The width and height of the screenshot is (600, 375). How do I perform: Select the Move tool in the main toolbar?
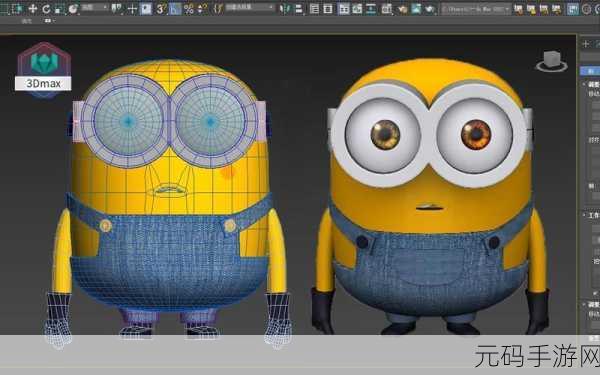coord(33,9)
